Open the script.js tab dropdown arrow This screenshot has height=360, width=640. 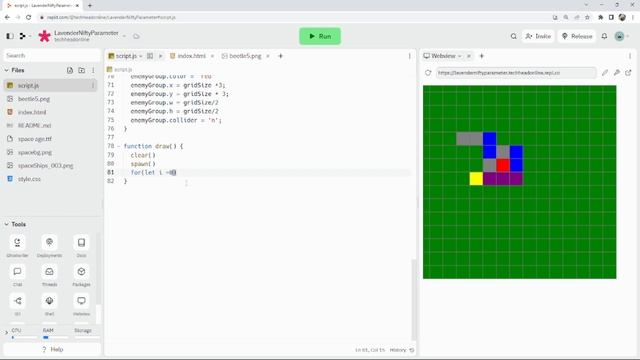tap(141, 56)
